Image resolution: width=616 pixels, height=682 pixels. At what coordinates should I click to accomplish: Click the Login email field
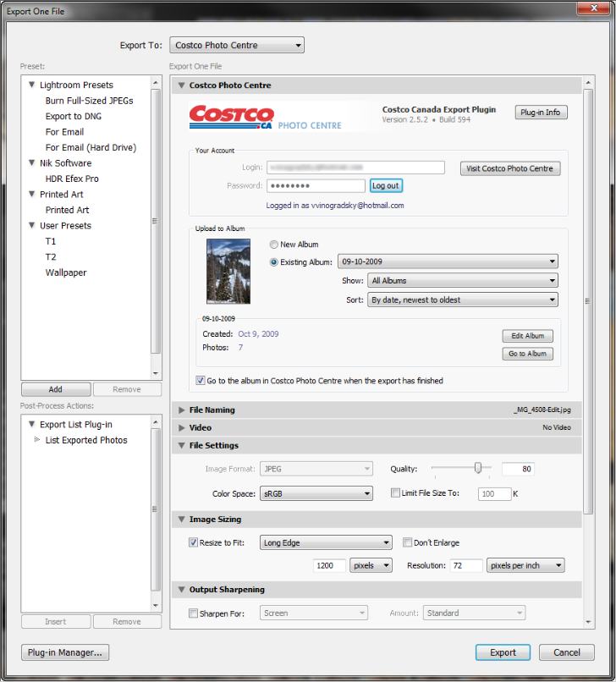(356, 168)
